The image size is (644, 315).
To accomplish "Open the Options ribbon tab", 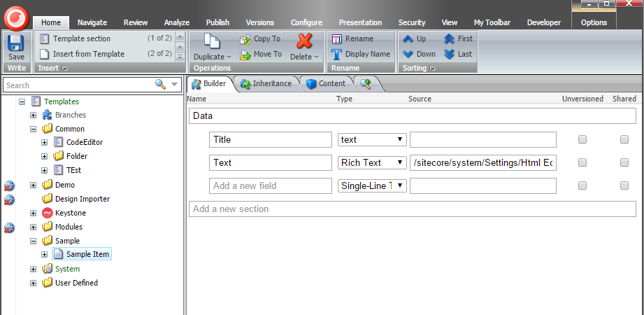I will pyautogui.click(x=594, y=22).
